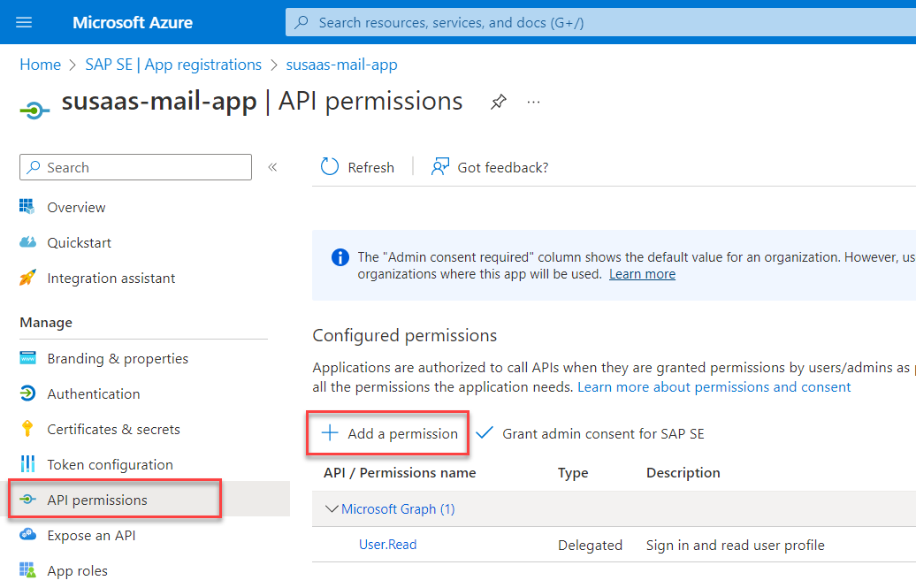Click the plus icon for Add a permission

coord(330,433)
